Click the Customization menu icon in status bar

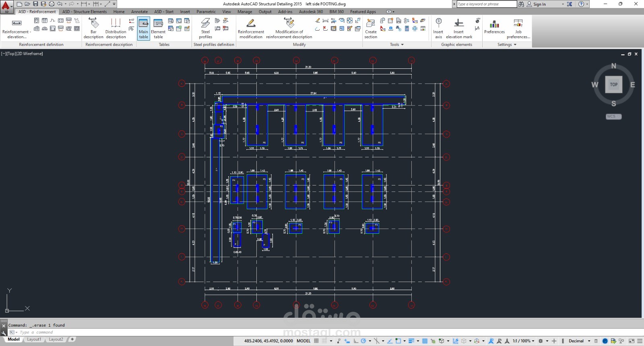(640, 341)
